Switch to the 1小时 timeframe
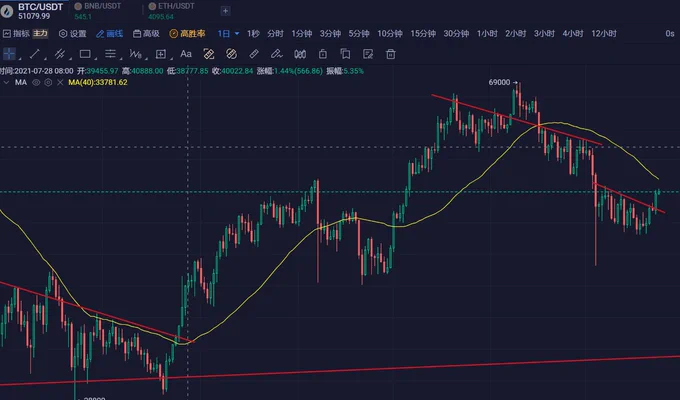 point(487,33)
